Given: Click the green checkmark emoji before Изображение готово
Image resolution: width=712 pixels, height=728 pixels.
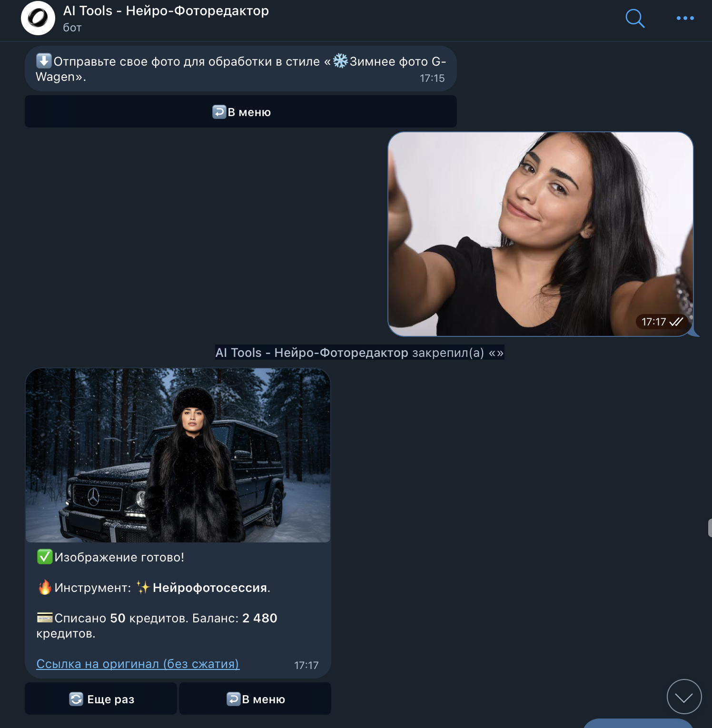Looking at the screenshot, I should [45, 557].
